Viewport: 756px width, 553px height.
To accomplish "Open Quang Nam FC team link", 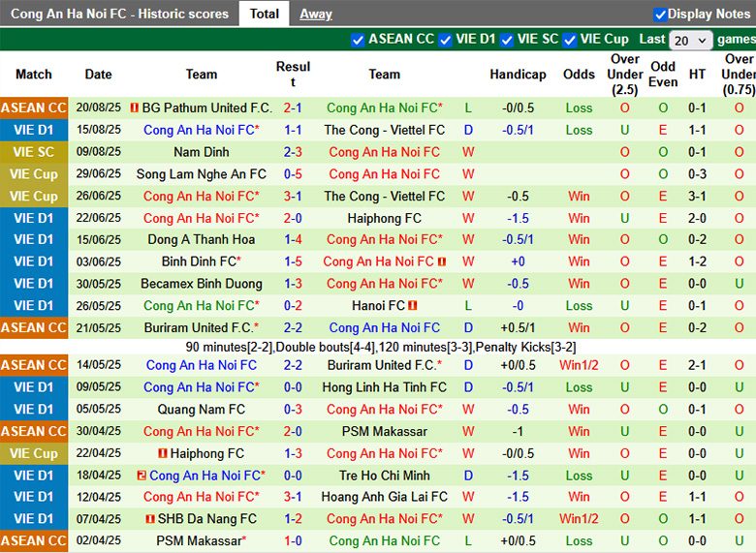I will click(x=202, y=410).
